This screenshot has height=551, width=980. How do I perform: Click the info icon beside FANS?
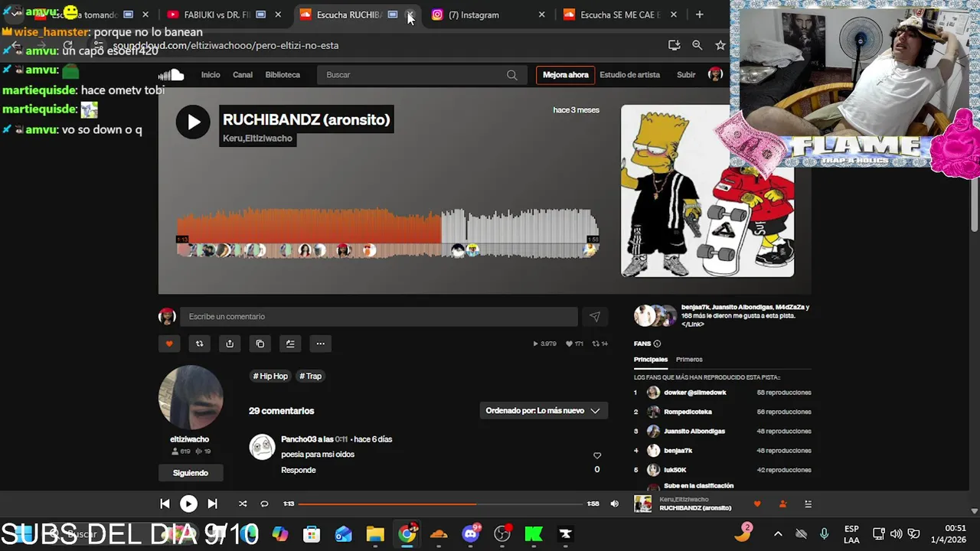657,344
